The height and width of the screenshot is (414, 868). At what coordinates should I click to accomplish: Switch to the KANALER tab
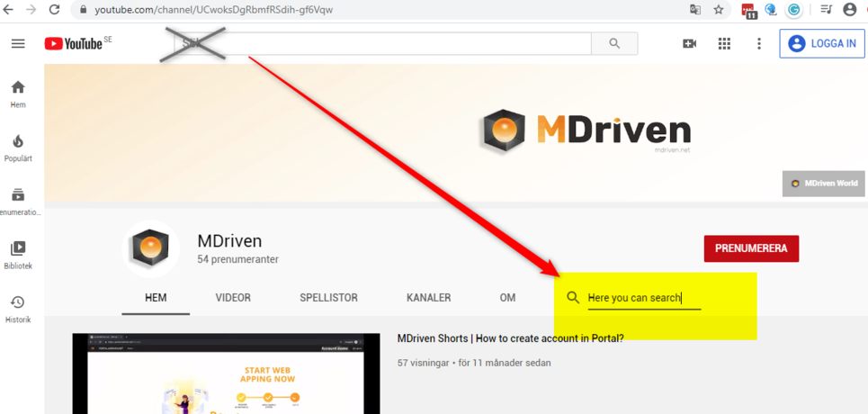(x=428, y=298)
